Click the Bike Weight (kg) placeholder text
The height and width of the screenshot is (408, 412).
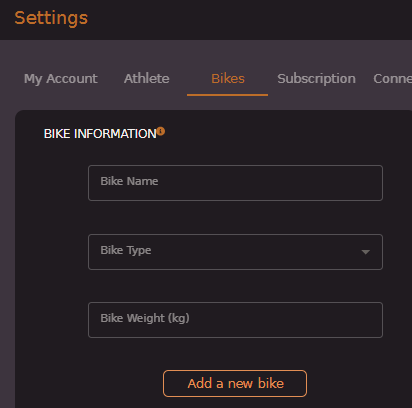click(x=145, y=318)
